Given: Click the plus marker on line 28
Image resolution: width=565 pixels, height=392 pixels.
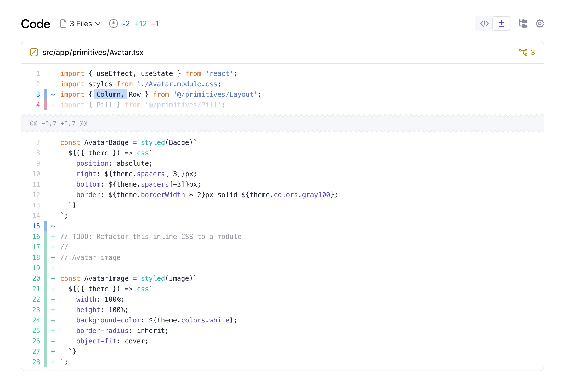Looking at the screenshot, I should pyautogui.click(x=53, y=362).
